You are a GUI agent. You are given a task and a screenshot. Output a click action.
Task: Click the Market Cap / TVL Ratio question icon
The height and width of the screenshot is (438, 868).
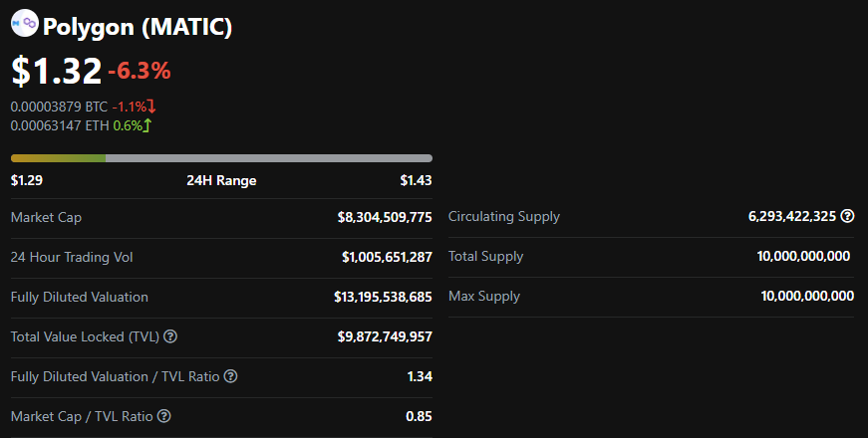coord(164,416)
